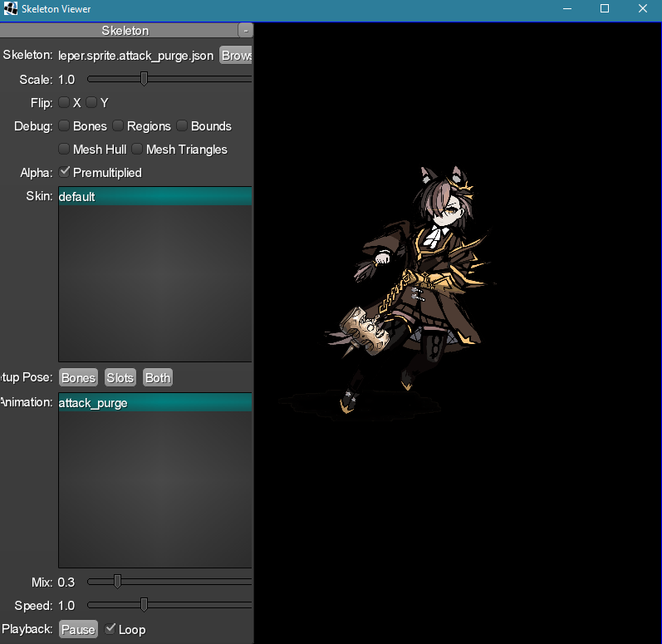Enable Flip Y checkbox

pyautogui.click(x=91, y=102)
